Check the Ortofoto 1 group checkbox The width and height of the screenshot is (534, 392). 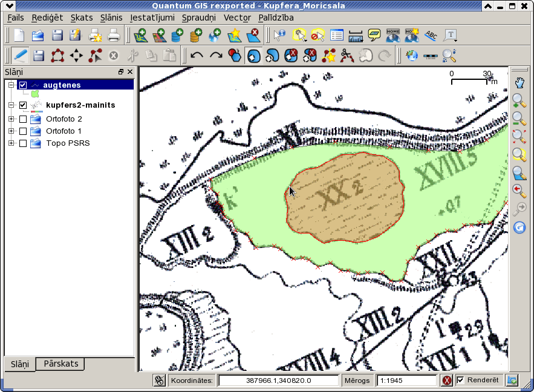click(23, 131)
